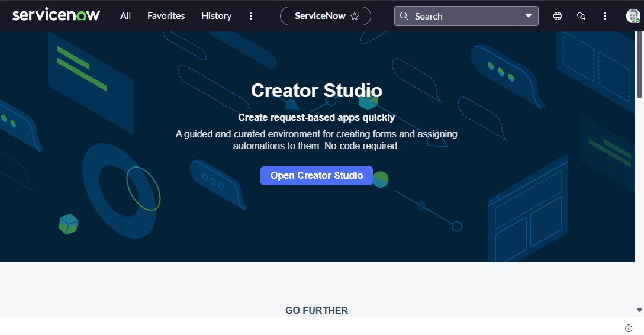Open the user profile avatar menu
Screen dimensions: 644x335
[x=633, y=16]
